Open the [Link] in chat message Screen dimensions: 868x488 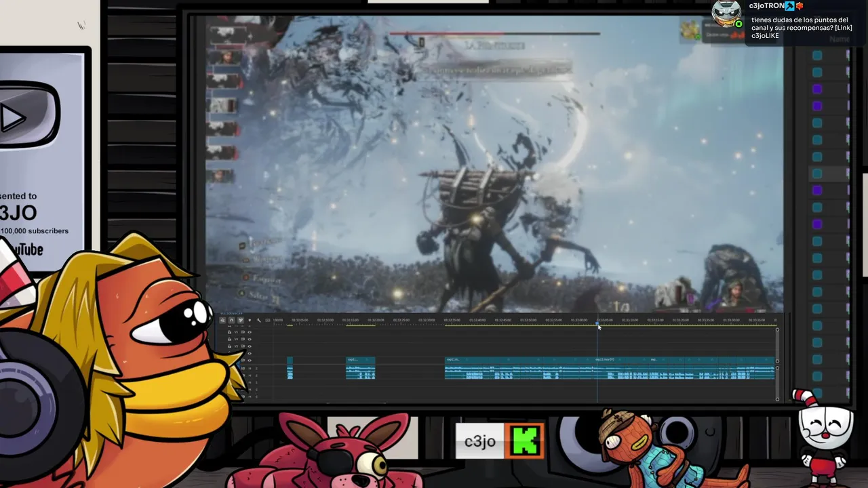(x=844, y=28)
